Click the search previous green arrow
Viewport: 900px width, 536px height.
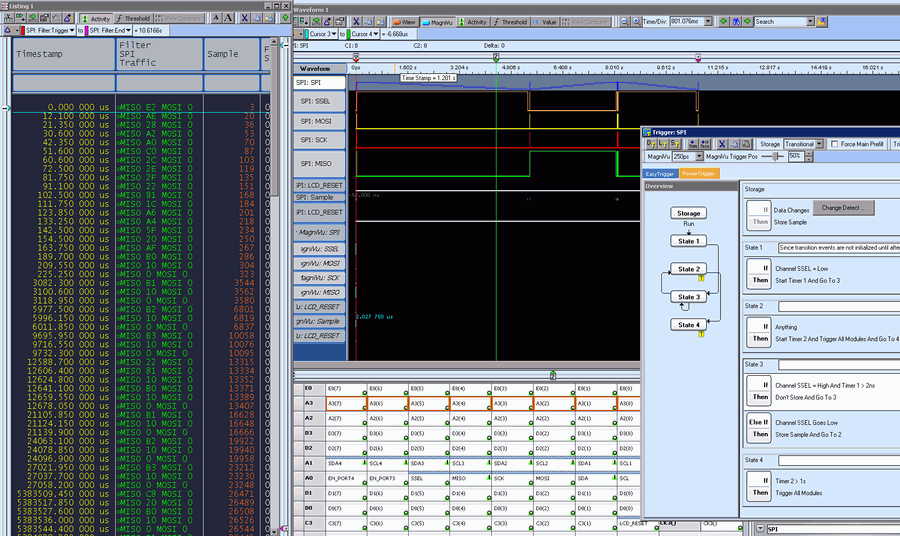pos(724,22)
